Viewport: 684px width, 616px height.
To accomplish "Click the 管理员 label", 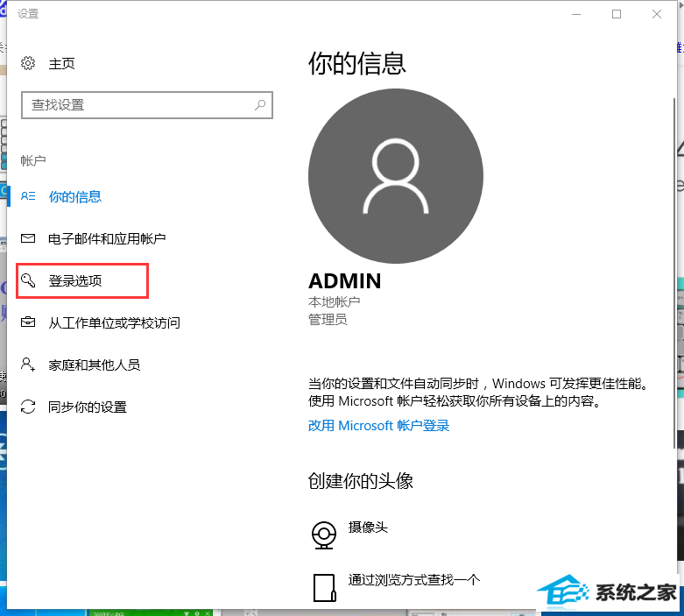I will pos(328,320).
